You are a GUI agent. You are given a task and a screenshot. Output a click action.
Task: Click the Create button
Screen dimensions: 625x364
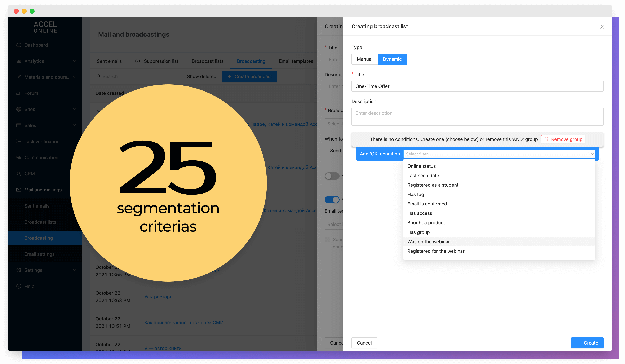587,343
